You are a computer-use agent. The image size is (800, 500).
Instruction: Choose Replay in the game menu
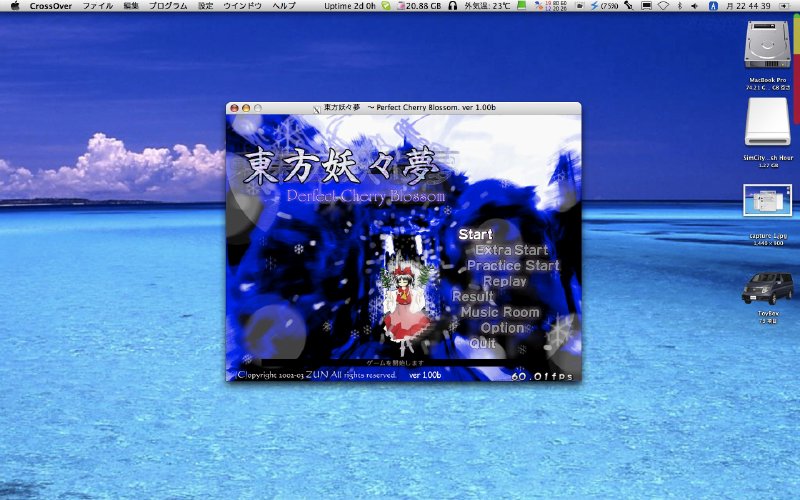[x=505, y=281]
